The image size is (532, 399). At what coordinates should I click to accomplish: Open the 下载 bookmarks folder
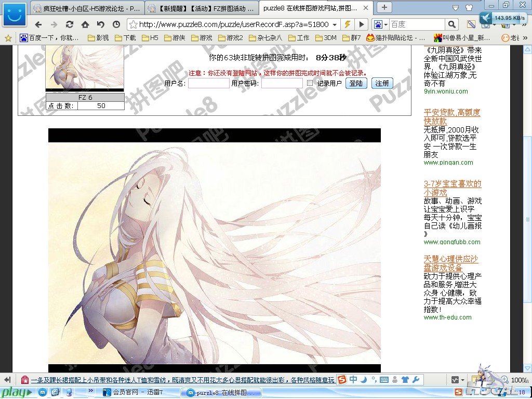tap(125, 38)
